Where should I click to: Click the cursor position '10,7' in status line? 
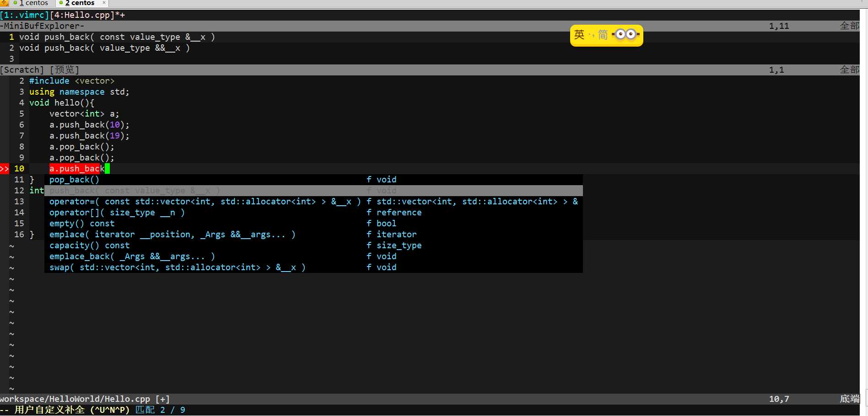pos(779,399)
